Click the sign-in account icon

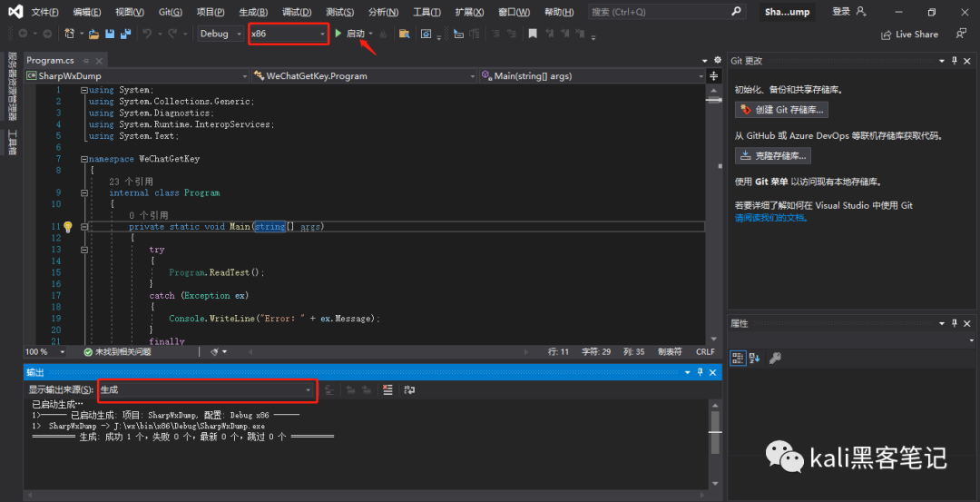coord(861,12)
